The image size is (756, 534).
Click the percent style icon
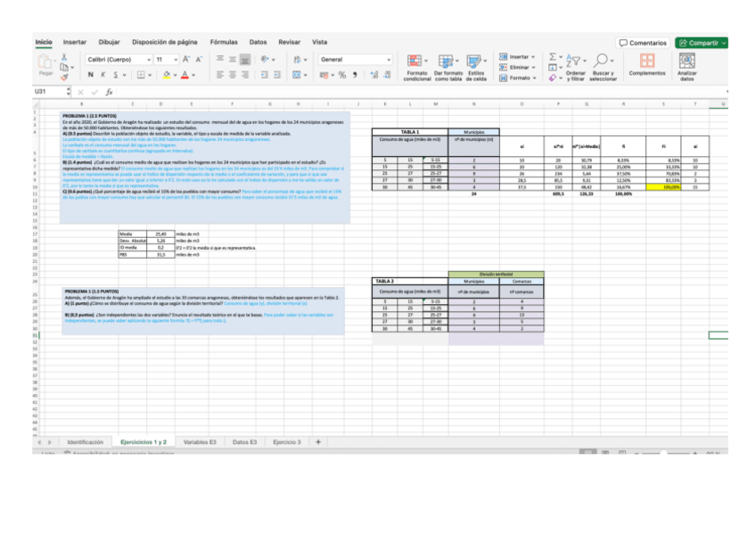tap(342, 75)
